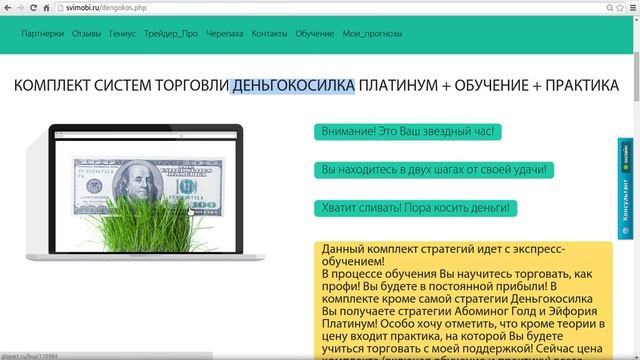The image size is (640, 360).
Task: Click 'Хватит сливать! Пора косить деньги!' label
Action: [x=416, y=208]
